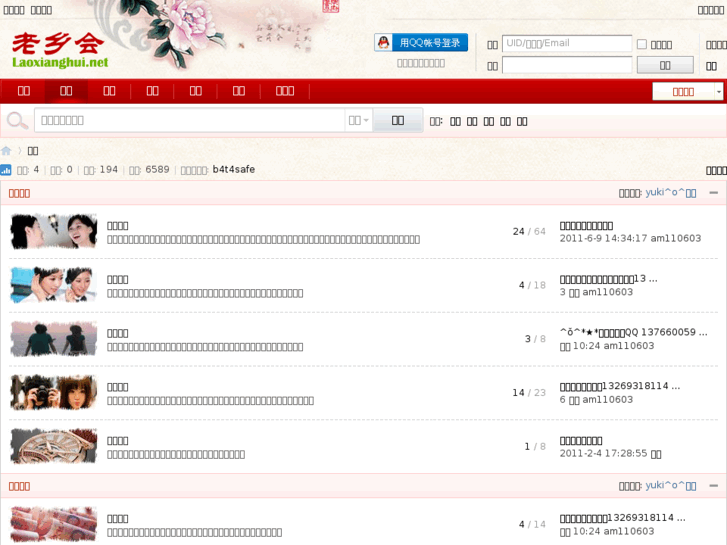Open the board thumbnail of two women face to face

click(54, 231)
